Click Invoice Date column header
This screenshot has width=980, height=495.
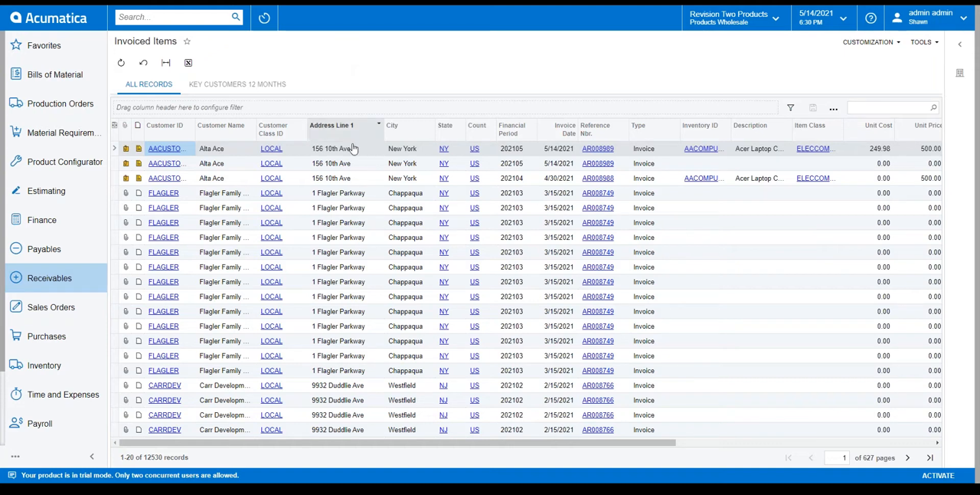(557, 129)
